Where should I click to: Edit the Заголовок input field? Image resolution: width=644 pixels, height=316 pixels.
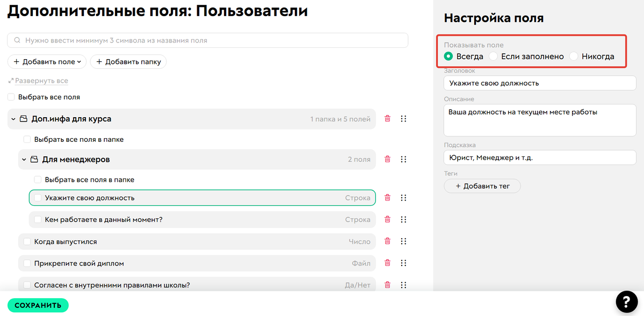coord(540,83)
